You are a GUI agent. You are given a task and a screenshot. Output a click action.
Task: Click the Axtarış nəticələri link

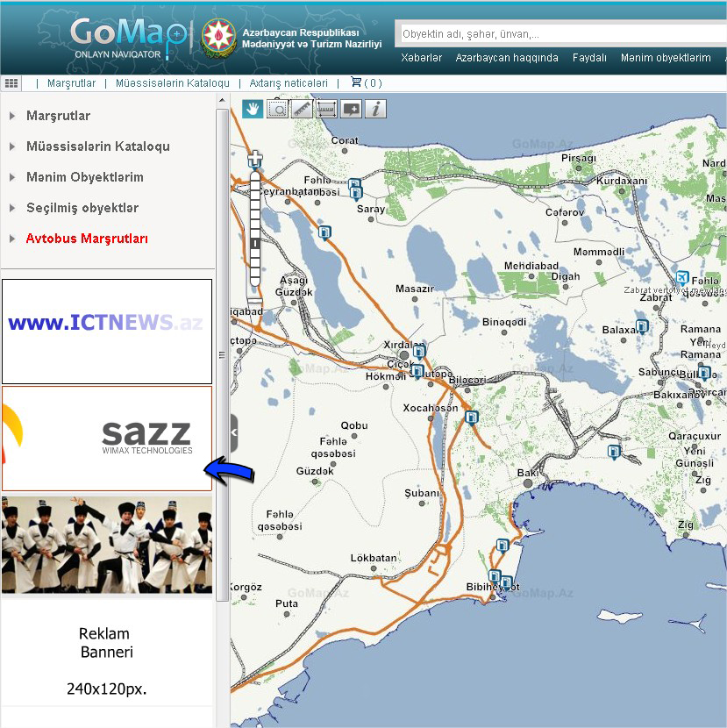289,83
